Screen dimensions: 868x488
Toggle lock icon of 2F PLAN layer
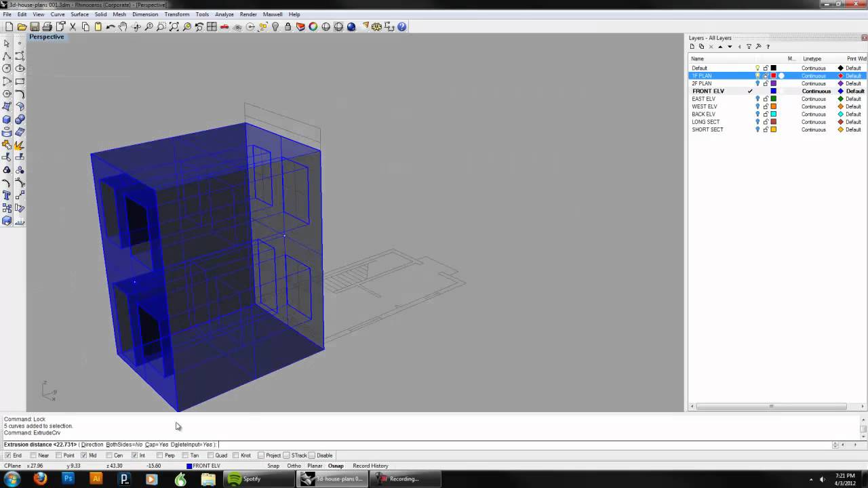pos(766,83)
